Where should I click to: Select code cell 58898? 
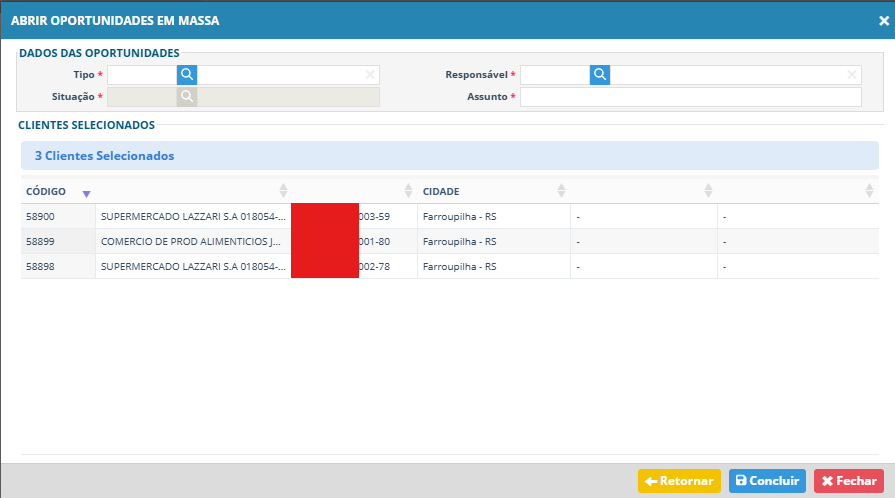(x=58, y=266)
